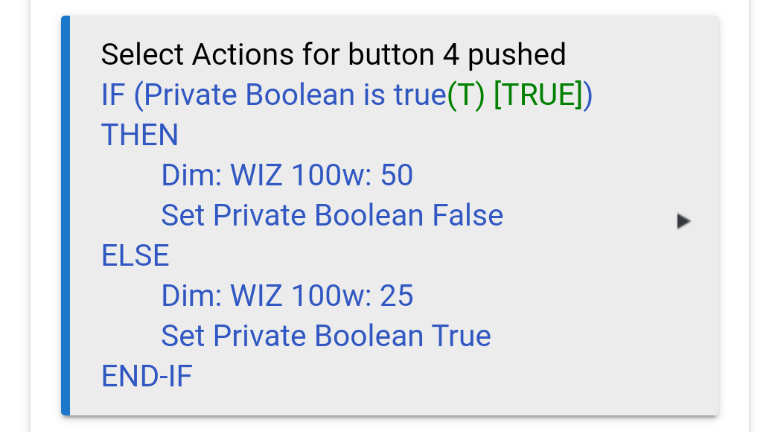
Task: Open the "Dim: WIZ 100w: 25" action
Action: (287, 295)
